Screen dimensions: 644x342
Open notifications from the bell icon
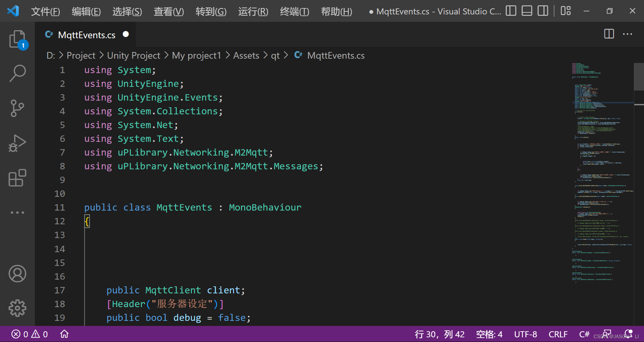(629, 334)
